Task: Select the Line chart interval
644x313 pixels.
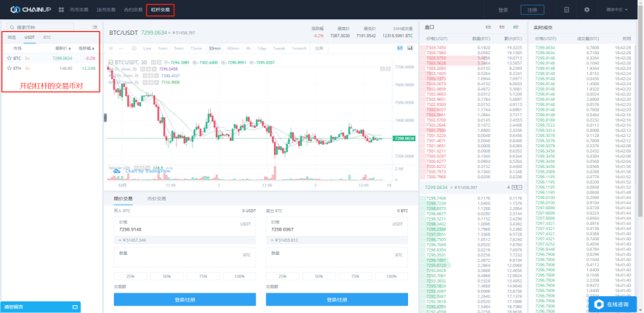Action: [x=147, y=48]
